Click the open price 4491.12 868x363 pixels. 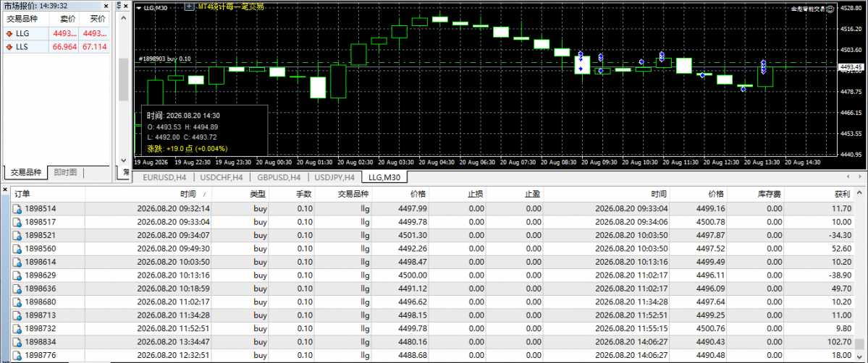pos(412,289)
